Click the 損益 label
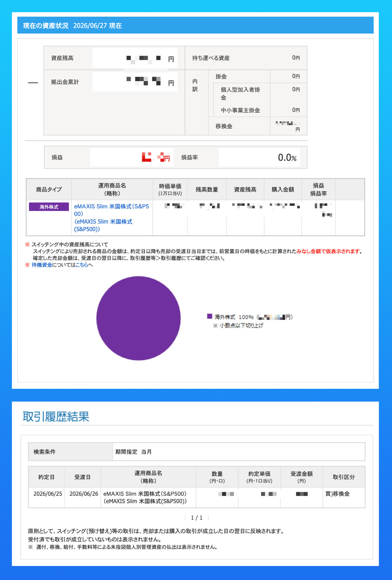The width and height of the screenshot is (392, 580). tap(57, 157)
